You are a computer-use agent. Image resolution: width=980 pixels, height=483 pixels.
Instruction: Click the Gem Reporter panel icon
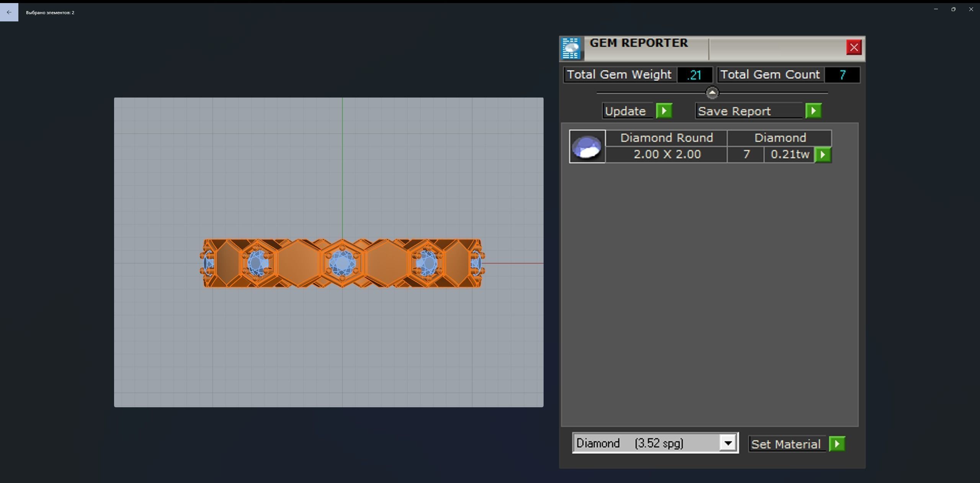(571, 49)
